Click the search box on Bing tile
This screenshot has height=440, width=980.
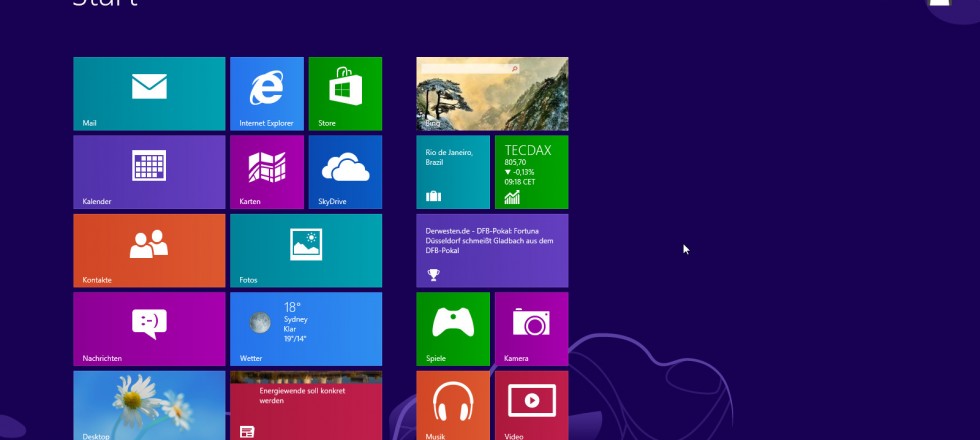[x=471, y=68]
